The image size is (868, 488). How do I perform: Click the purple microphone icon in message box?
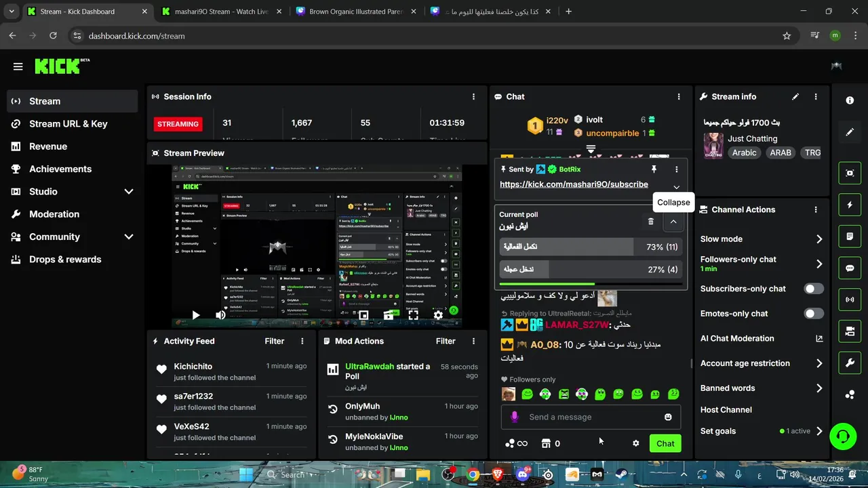pyautogui.click(x=514, y=418)
